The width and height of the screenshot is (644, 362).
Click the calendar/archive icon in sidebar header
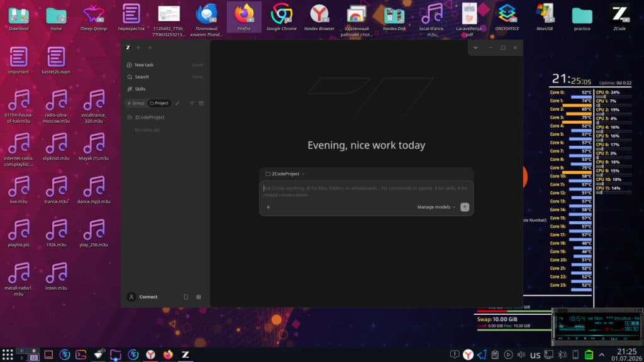pyautogui.click(x=201, y=103)
